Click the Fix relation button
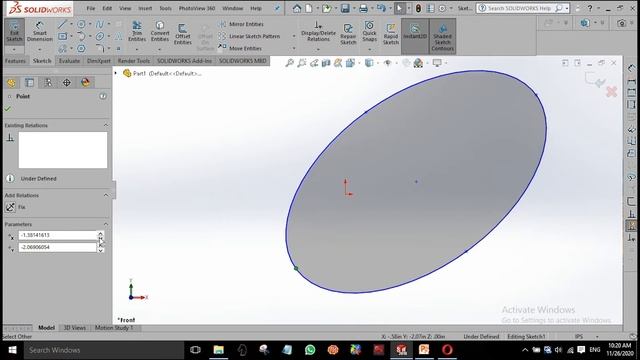This screenshot has height=360, width=640. click(16, 207)
